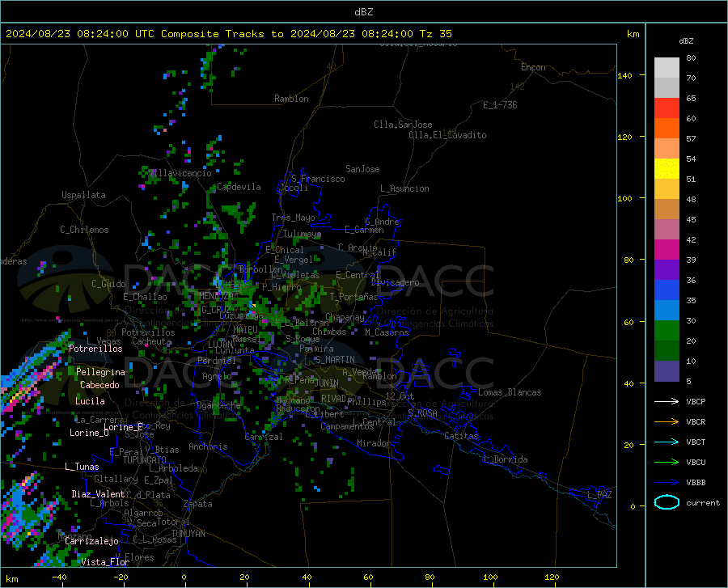This screenshot has width=728, height=588.
Task: Click the RIVAD label
Action: pos(333,399)
